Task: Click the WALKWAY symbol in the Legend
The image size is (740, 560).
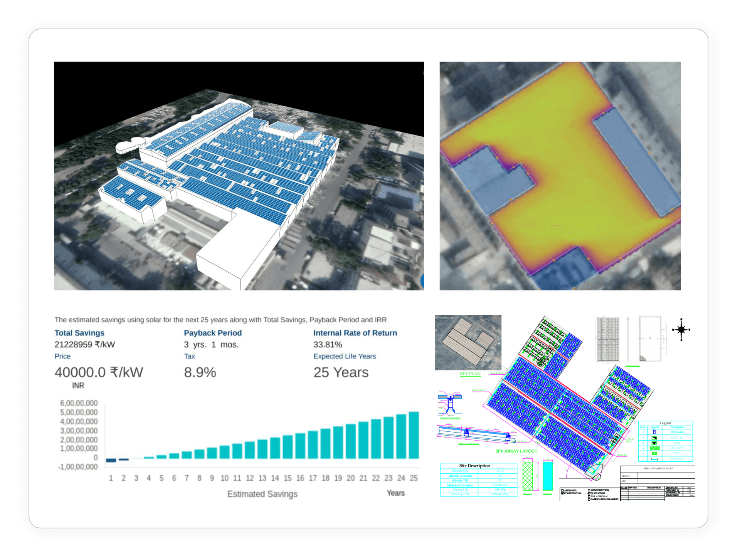Action: click(654, 459)
